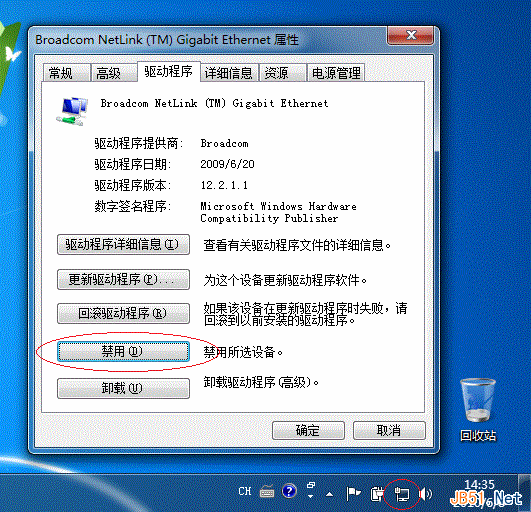
Task: Open the 详细信息 tab
Action: 229,73
